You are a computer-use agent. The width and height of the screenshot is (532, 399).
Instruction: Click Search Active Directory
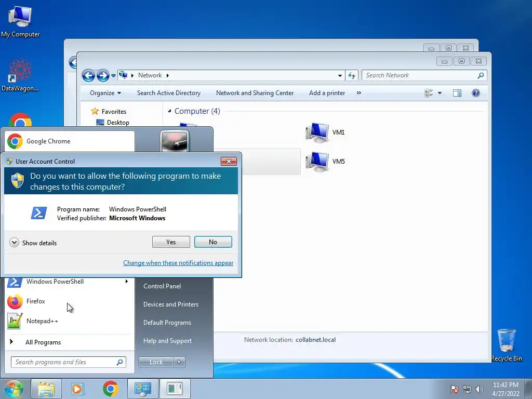point(169,93)
